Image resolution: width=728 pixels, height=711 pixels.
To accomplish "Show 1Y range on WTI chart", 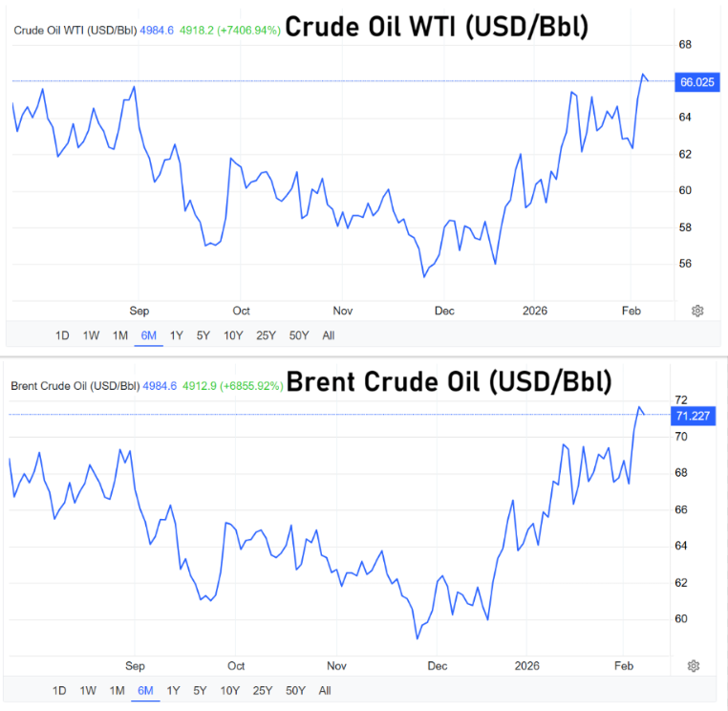I will pos(177,335).
